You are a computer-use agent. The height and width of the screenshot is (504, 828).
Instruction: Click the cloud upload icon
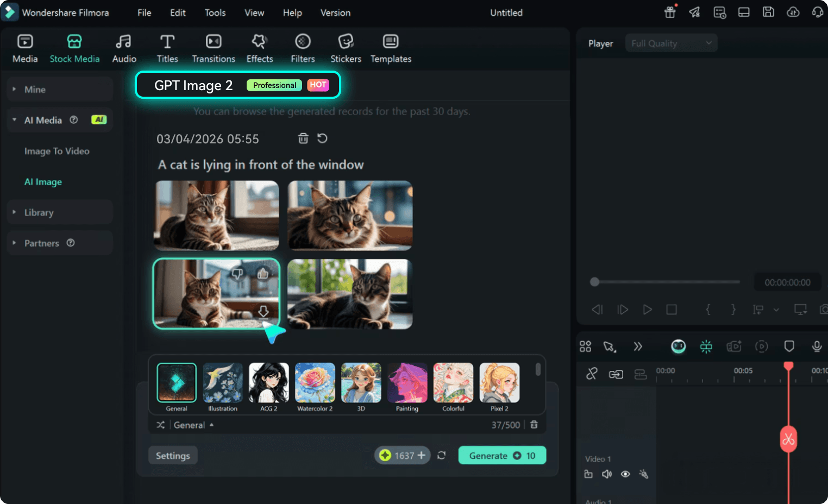click(793, 12)
